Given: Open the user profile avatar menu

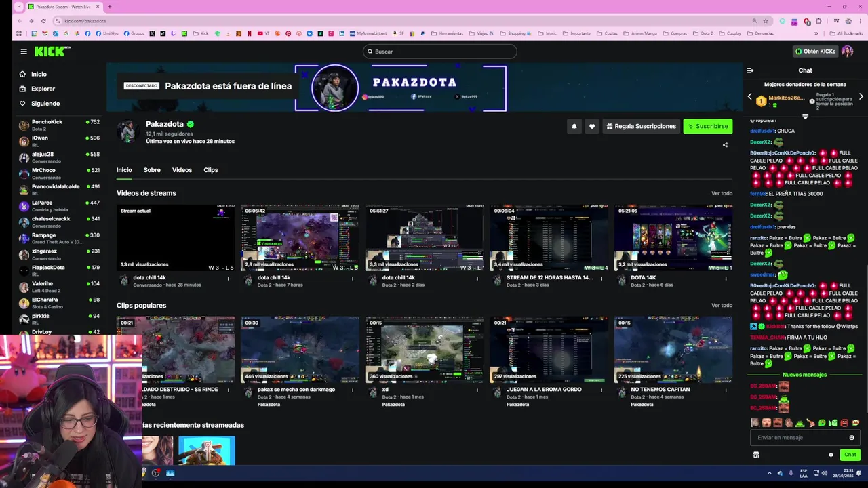Looking at the screenshot, I should [848, 52].
